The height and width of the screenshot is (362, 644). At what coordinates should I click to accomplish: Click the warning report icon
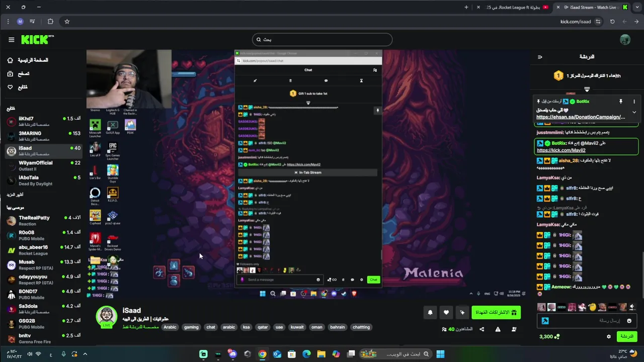click(x=498, y=329)
